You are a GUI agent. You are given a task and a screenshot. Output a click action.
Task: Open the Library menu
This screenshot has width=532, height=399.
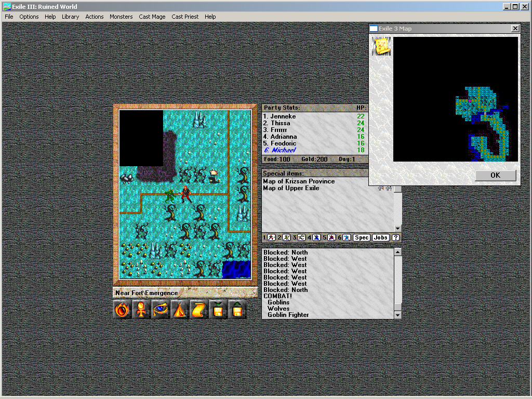click(x=70, y=17)
